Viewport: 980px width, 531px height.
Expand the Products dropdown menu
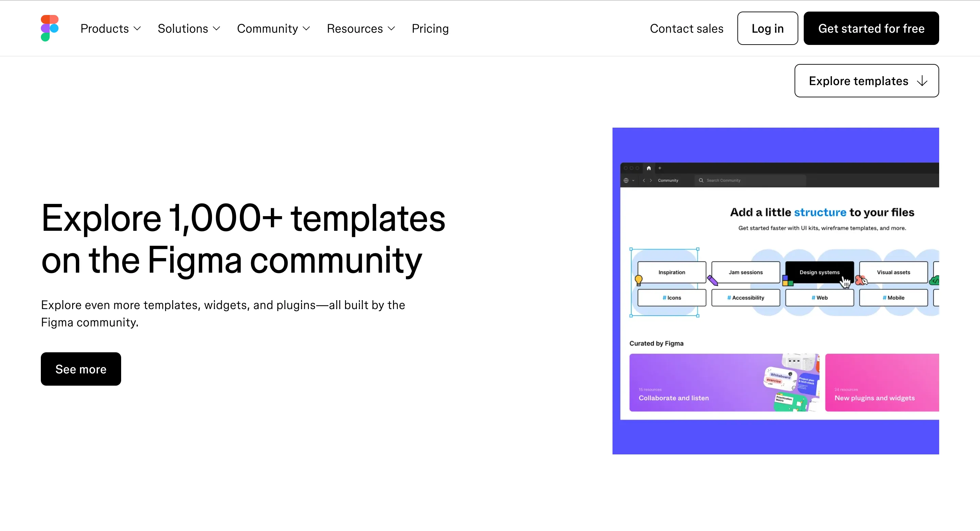pyautogui.click(x=111, y=29)
